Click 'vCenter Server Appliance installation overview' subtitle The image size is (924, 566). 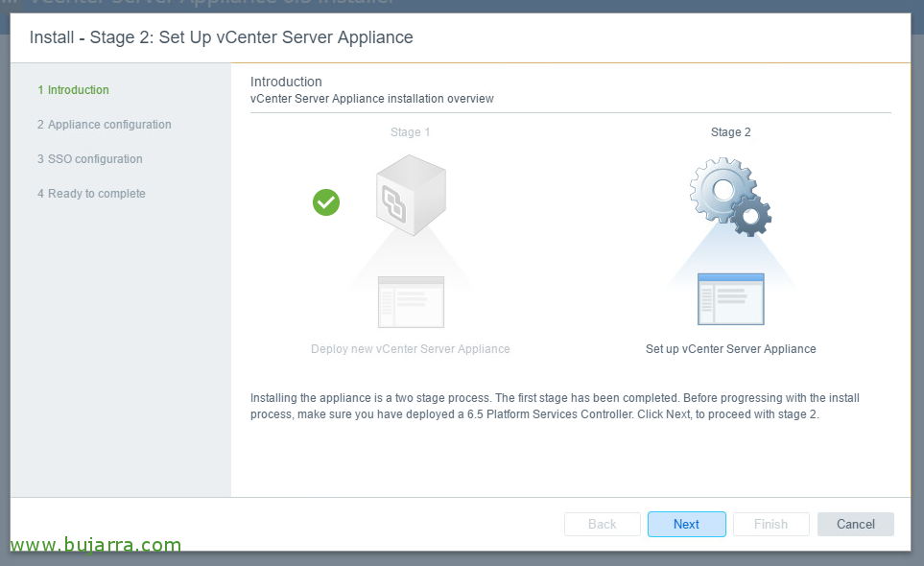(372, 99)
